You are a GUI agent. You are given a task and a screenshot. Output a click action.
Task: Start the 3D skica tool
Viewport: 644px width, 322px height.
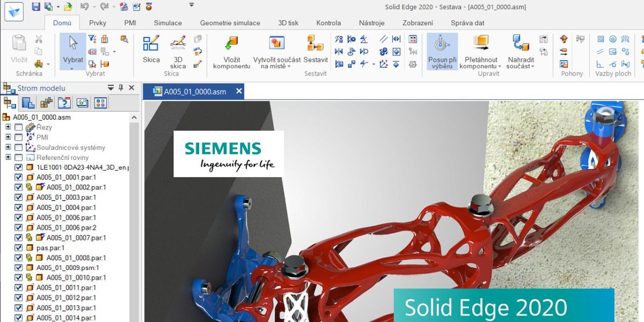point(178,52)
